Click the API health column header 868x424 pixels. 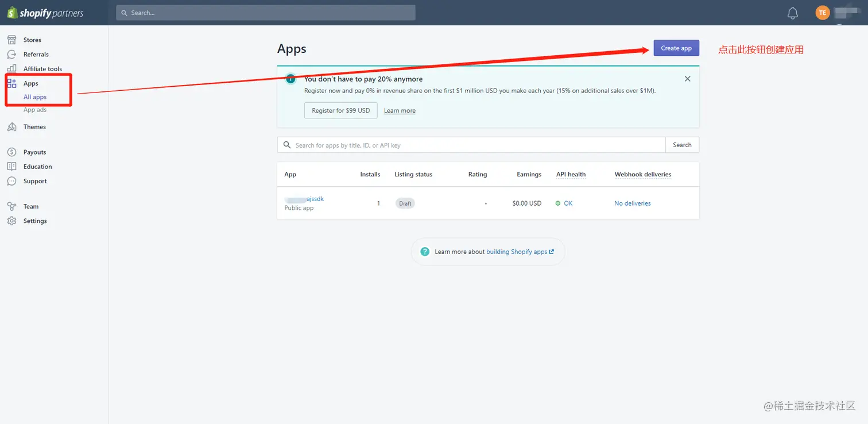[x=571, y=174]
